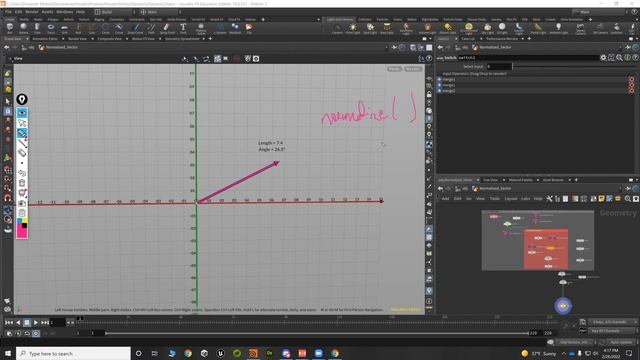Toggle the second merge input checkbox
The image size is (640, 360).
pyautogui.click(x=439, y=85)
